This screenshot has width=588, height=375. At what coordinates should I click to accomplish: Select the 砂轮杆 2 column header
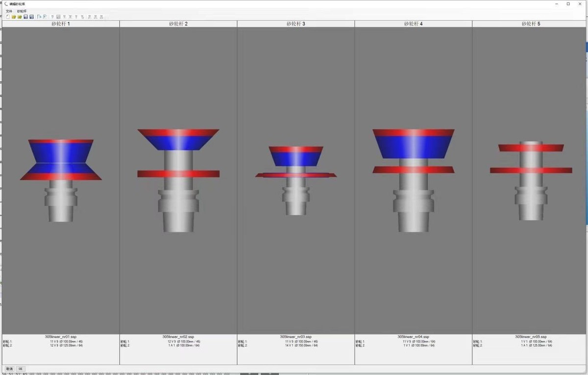point(178,24)
